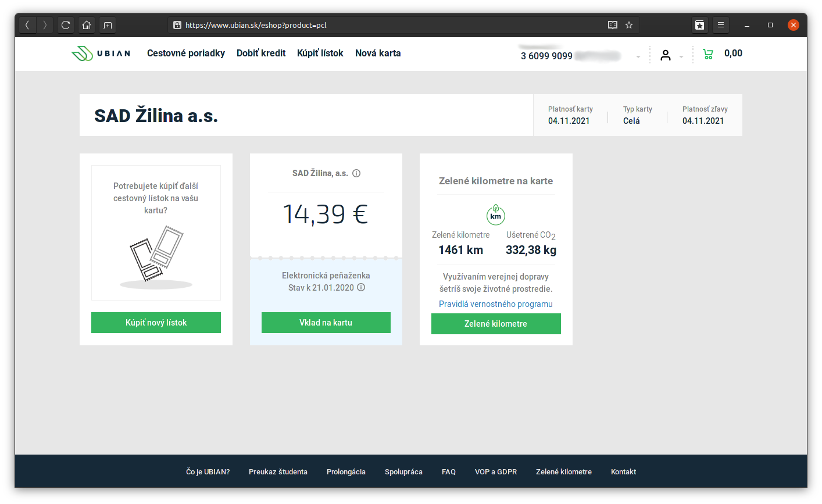The image size is (822, 504).
Task: Click the lock icon in the address bar
Action: pos(177,25)
